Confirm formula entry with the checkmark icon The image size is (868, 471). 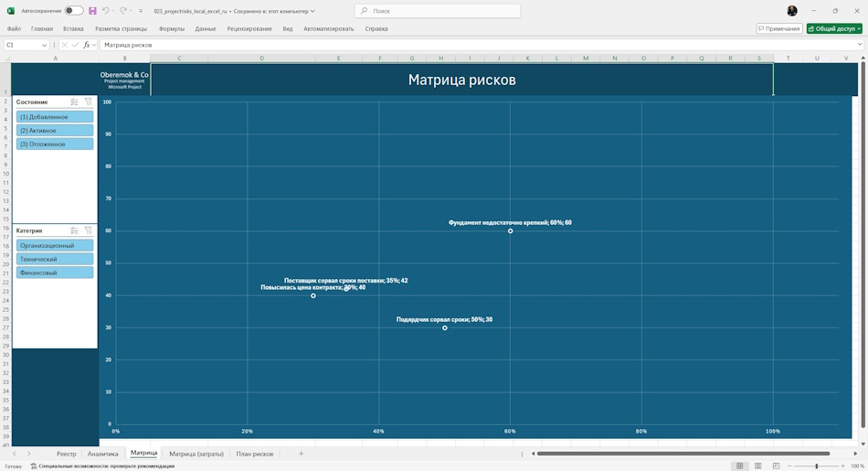[75, 45]
